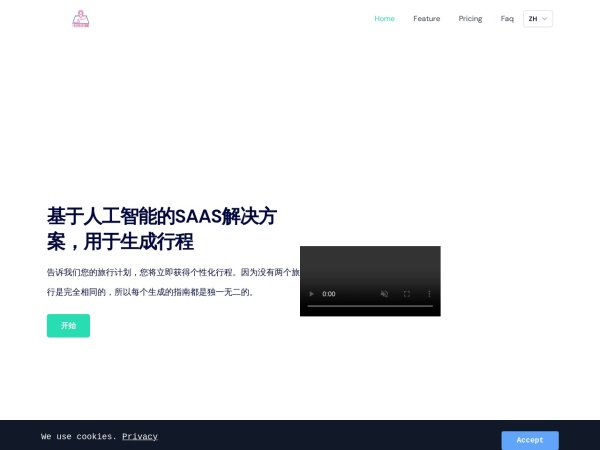
Task: Play the video
Action: click(311, 294)
